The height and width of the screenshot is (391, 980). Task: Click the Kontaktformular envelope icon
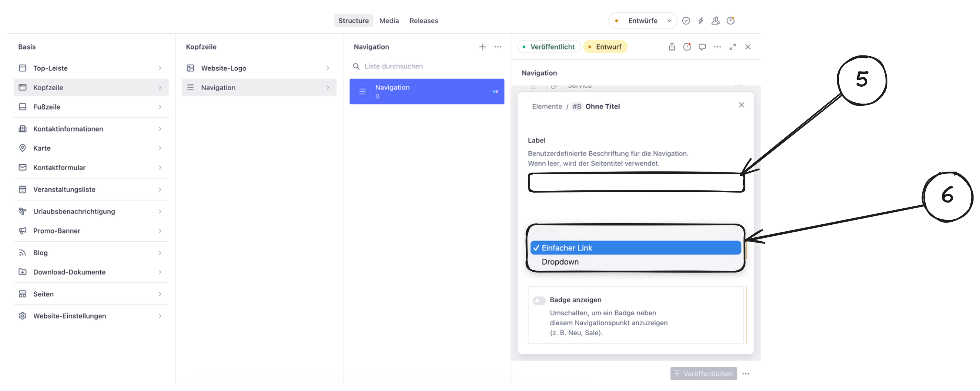click(x=23, y=167)
